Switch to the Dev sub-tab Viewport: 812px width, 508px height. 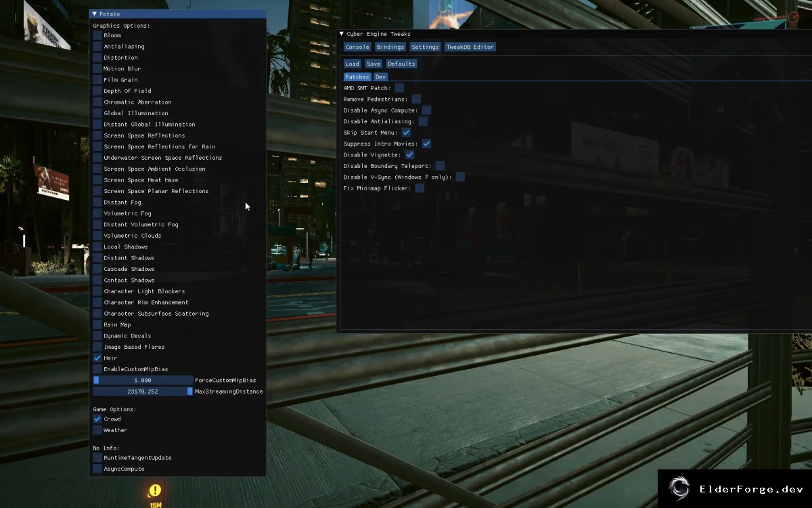[x=380, y=77]
